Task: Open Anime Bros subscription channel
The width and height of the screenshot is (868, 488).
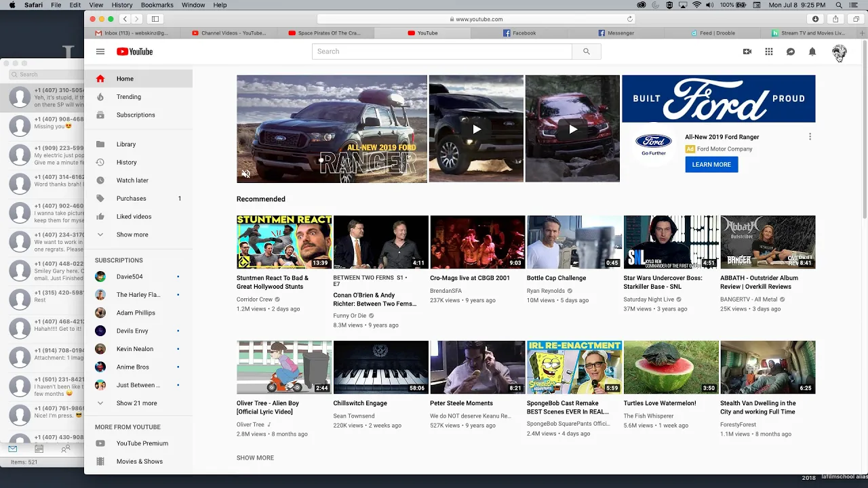Action: coord(138,367)
